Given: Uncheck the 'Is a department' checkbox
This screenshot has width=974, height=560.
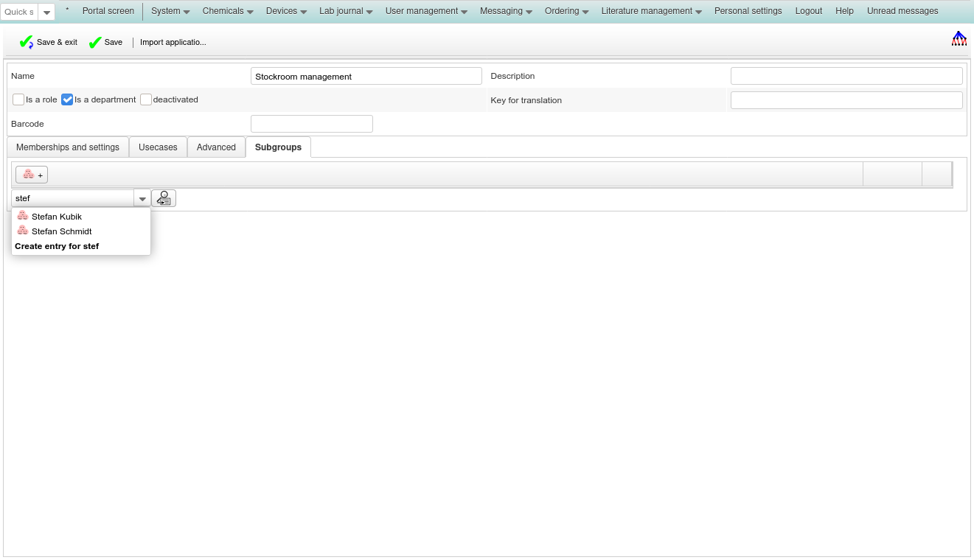Looking at the screenshot, I should click(67, 99).
